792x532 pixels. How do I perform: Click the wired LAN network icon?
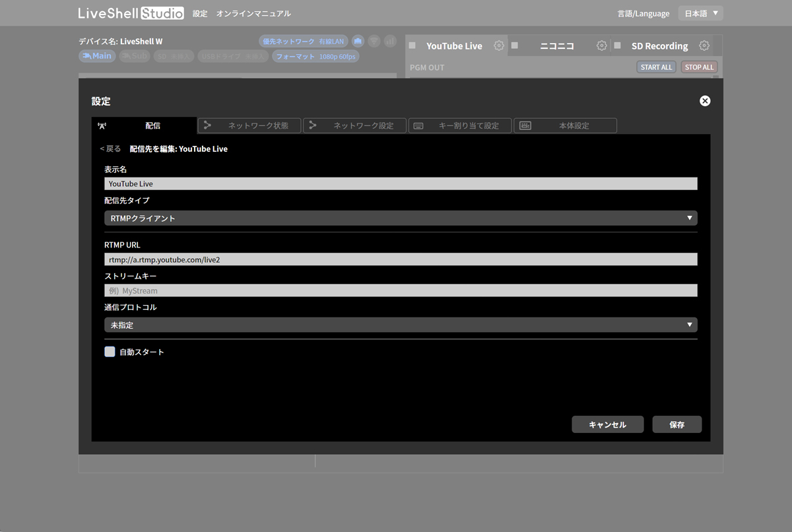[357, 42]
